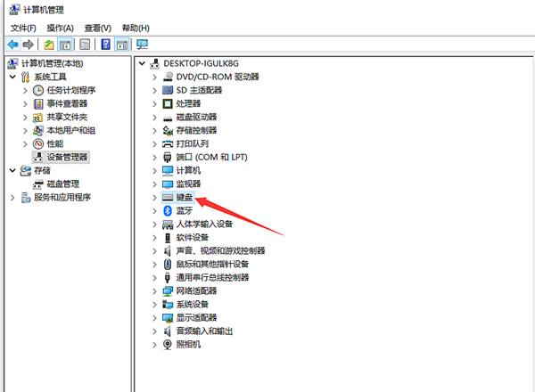The image size is (535, 392).
Task: Select the 蓝牙 text label
Action: pos(185,210)
